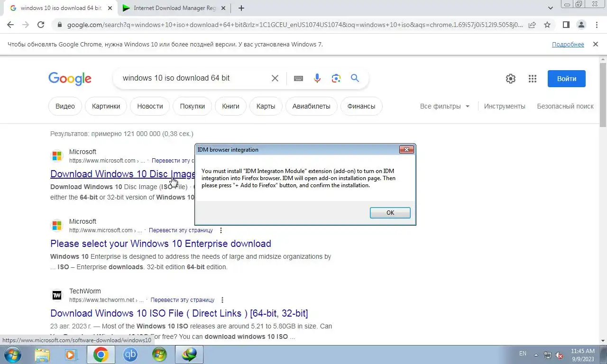Go to Google home via logo

(70, 79)
